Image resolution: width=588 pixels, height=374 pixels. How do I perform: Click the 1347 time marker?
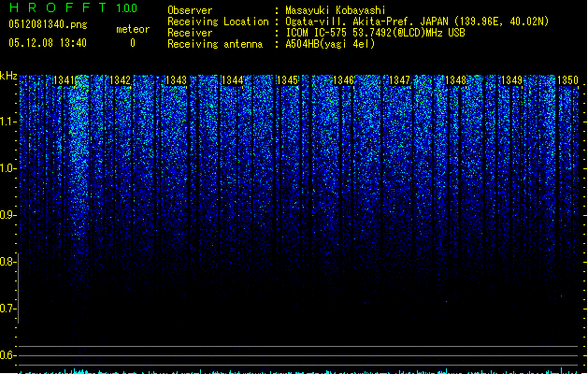point(400,80)
